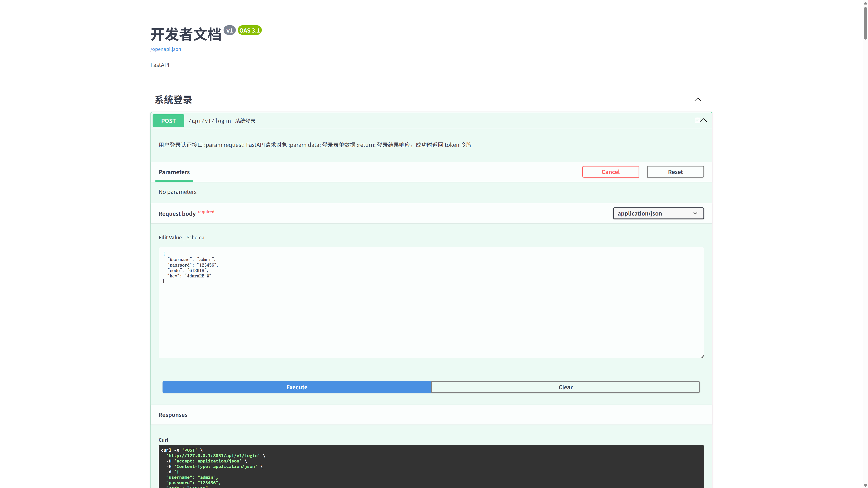Viewport: 868px width, 488px height.
Task: Clear the login responses
Action: point(565,387)
